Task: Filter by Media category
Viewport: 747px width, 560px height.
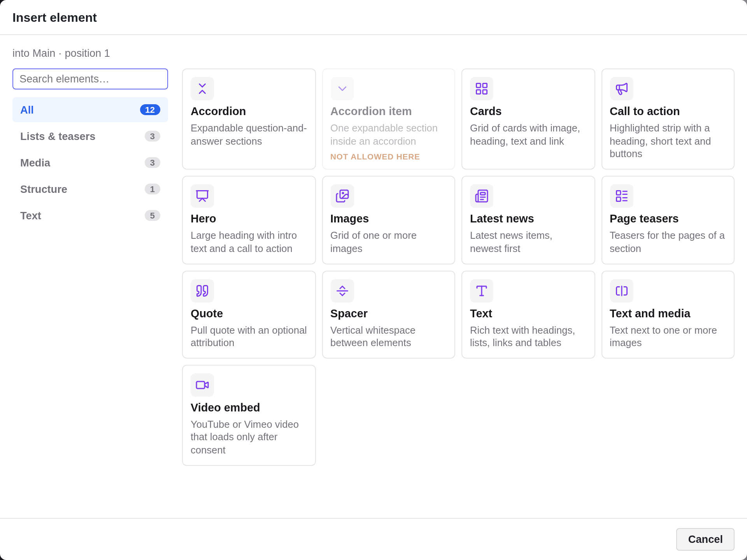Action: pyautogui.click(x=90, y=163)
